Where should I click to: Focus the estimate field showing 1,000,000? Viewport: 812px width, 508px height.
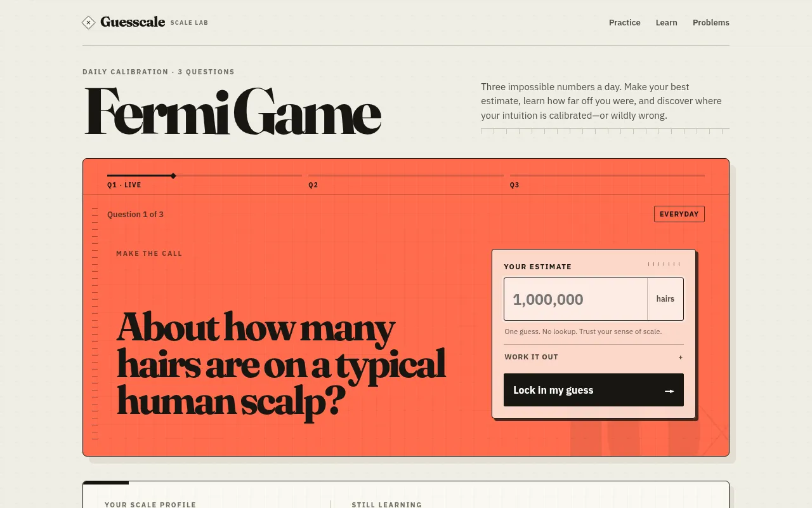576,299
